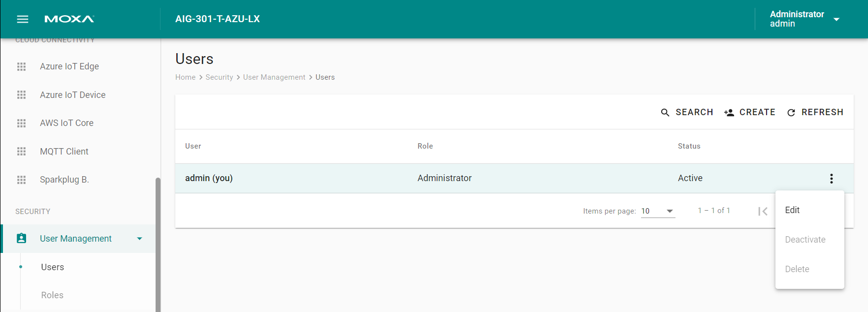Click the SECURITY section heading
Image resolution: width=868 pixels, height=312 pixels.
coord(33,212)
